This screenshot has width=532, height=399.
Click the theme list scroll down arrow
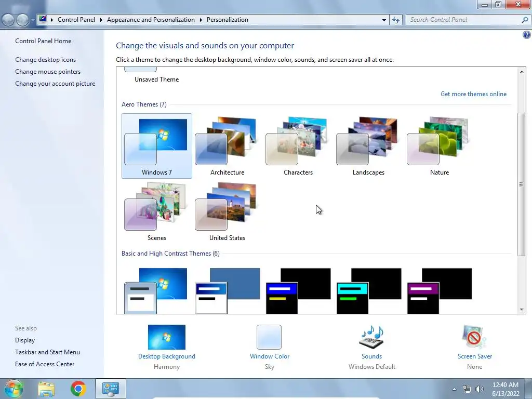[x=522, y=310]
